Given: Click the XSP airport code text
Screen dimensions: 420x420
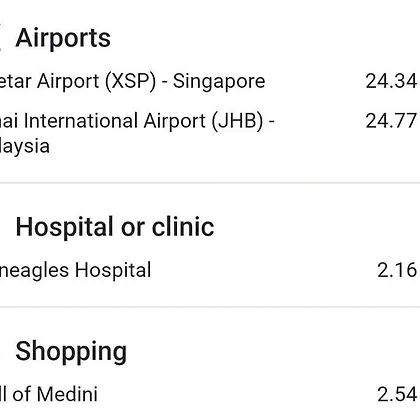Looking at the screenshot, I should pyautogui.click(x=131, y=81).
